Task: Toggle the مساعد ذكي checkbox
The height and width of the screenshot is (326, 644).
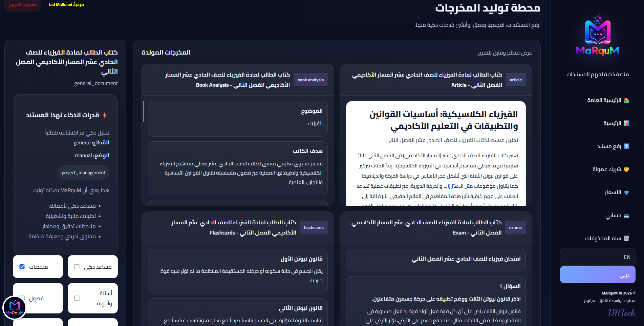Action: click(x=77, y=267)
